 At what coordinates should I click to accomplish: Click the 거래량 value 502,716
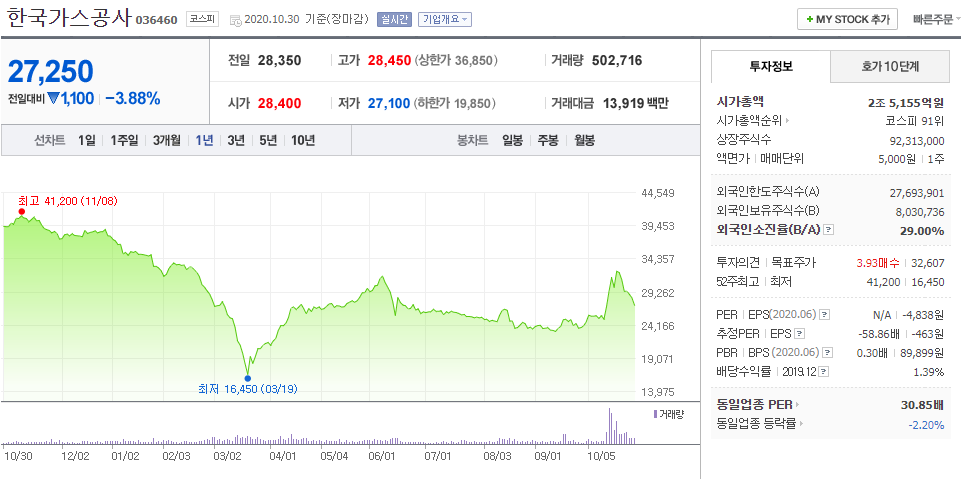click(617, 60)
